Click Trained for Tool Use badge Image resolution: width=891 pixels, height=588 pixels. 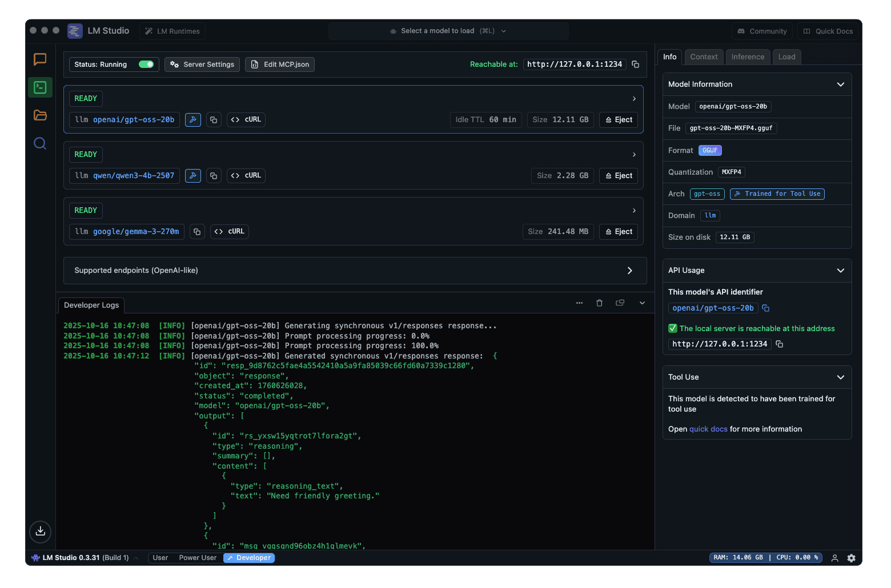(777, 194)
